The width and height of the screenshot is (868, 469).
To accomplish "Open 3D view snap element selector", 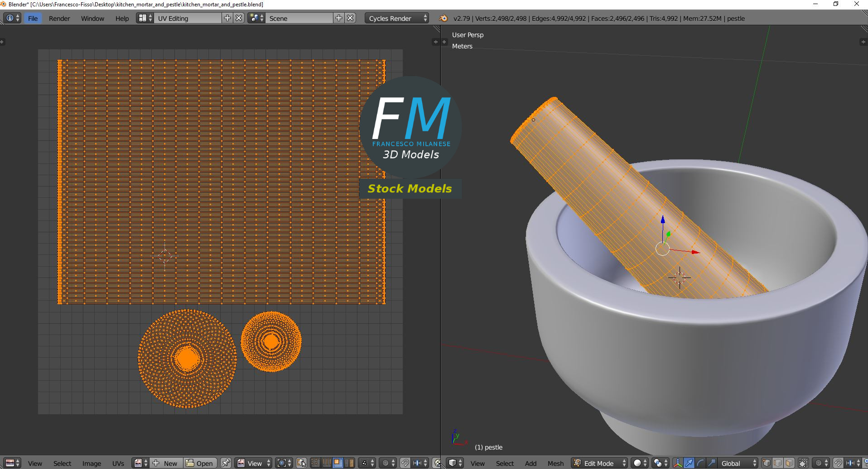I will (x=854, y=463).
